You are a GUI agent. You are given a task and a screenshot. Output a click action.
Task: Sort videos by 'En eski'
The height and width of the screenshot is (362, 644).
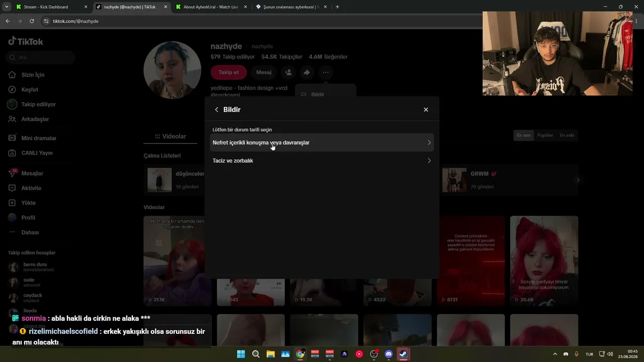point(567,135)
